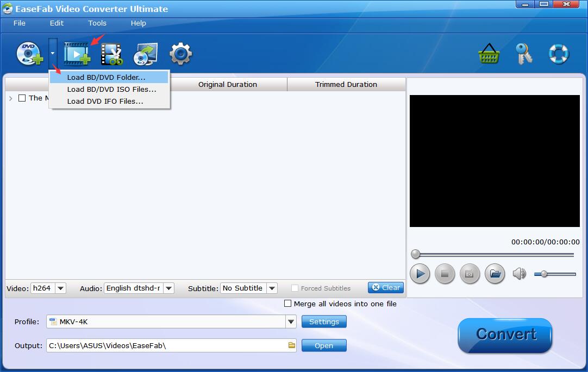Viewport: 588px width, 372px height.
Task: Click the Load DVD disc icon
Action: (29, 54)
